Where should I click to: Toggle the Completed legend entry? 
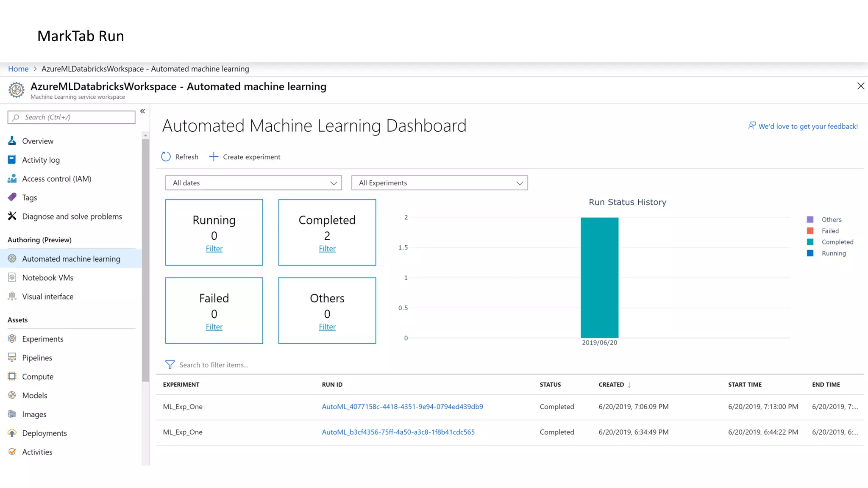point(837,242)
